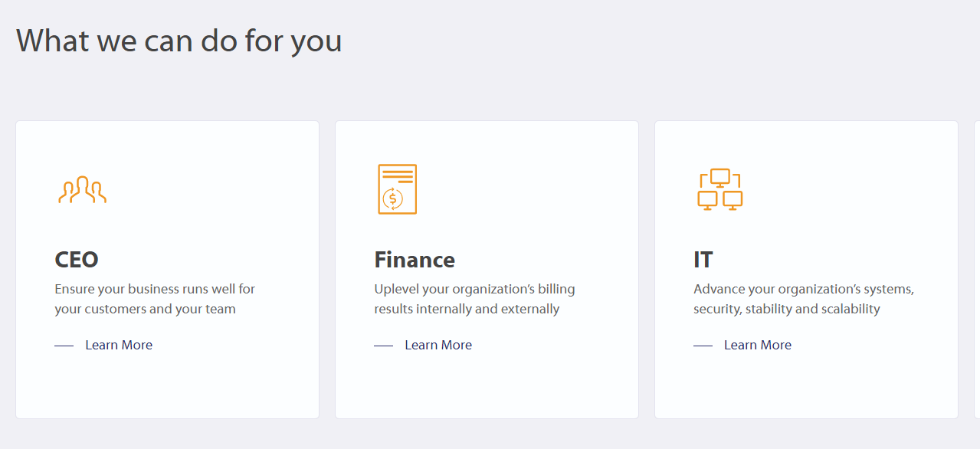Screen dimensions: 980x449
Task: Click the dash line beside Finance Learn More
Action: click(x=384, y=346)
